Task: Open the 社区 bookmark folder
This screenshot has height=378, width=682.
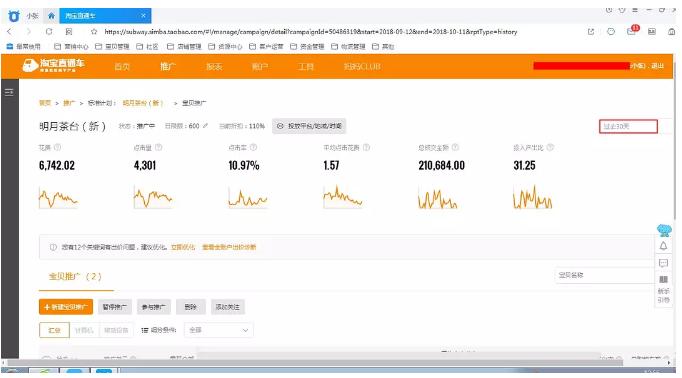Action: click(147, 47)
